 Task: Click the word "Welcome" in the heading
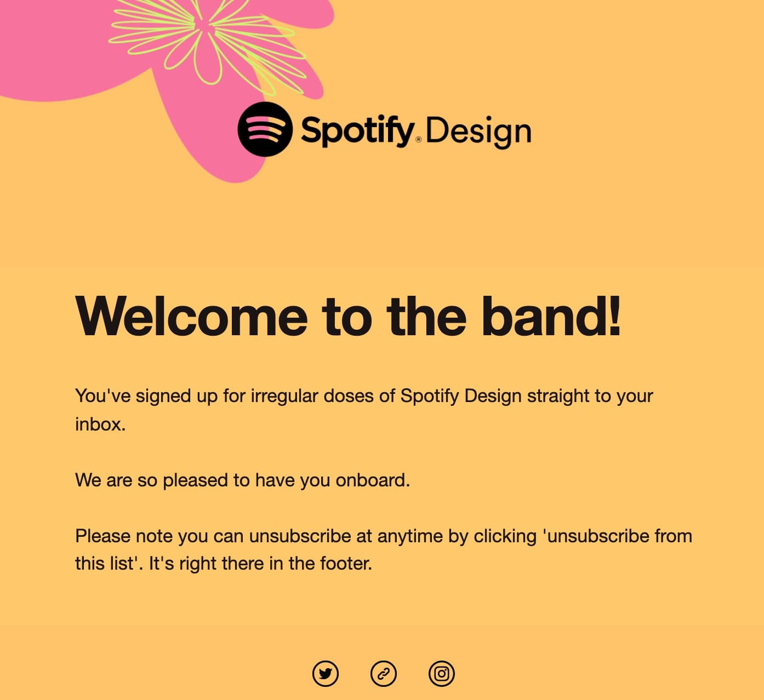(x=192, y=317)
